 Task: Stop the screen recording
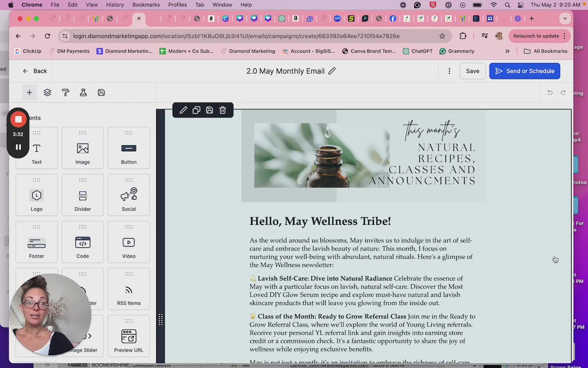(18, 120)
